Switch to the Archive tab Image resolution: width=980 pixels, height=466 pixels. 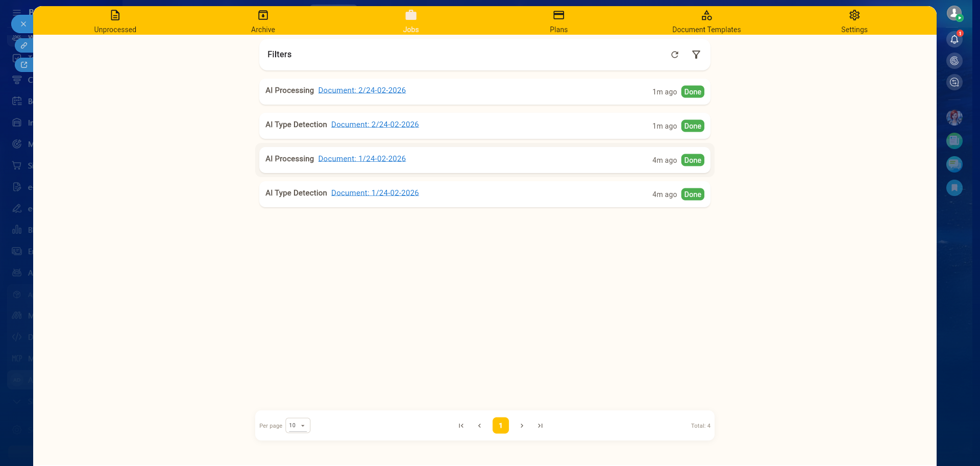point(263,21)
